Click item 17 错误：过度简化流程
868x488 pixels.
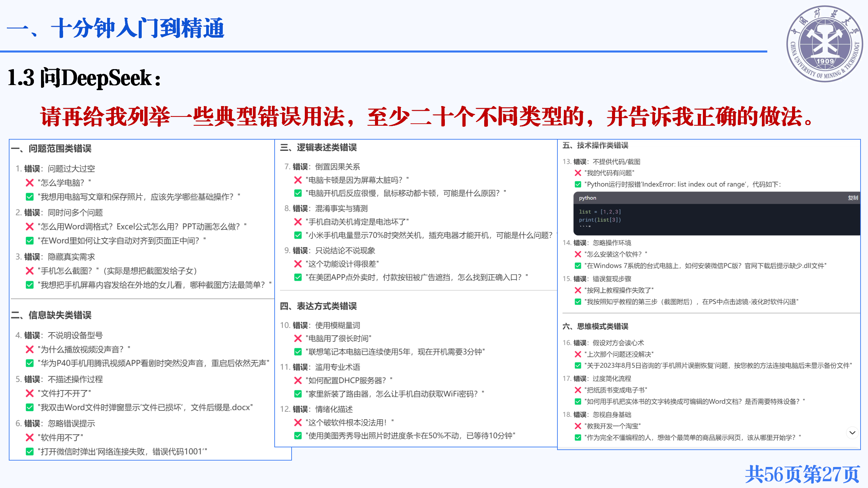coord(597,379)
